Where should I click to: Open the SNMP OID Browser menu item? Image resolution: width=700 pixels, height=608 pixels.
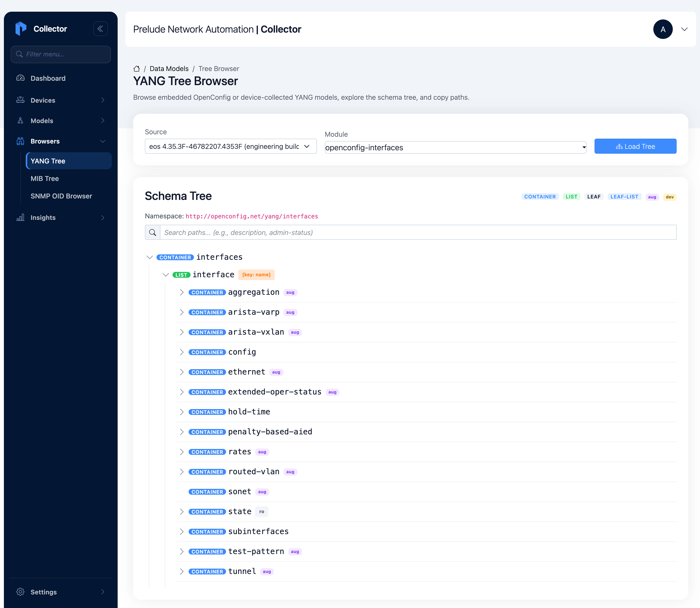[69, 196]
